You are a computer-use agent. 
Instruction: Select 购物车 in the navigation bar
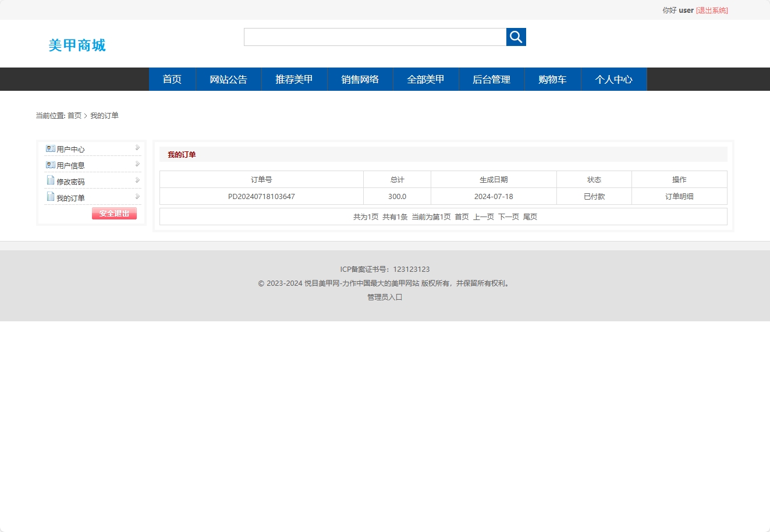click(x=552, y=79)
